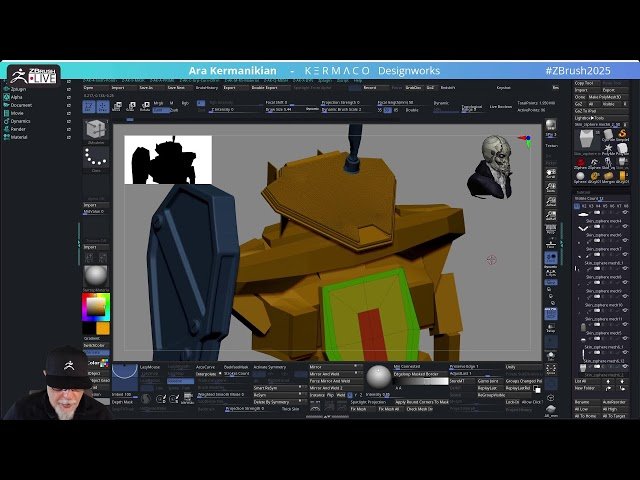The image size is (640, 480).
Task: Click Apply Round Corners To Mask
Action: pos(422,402)
